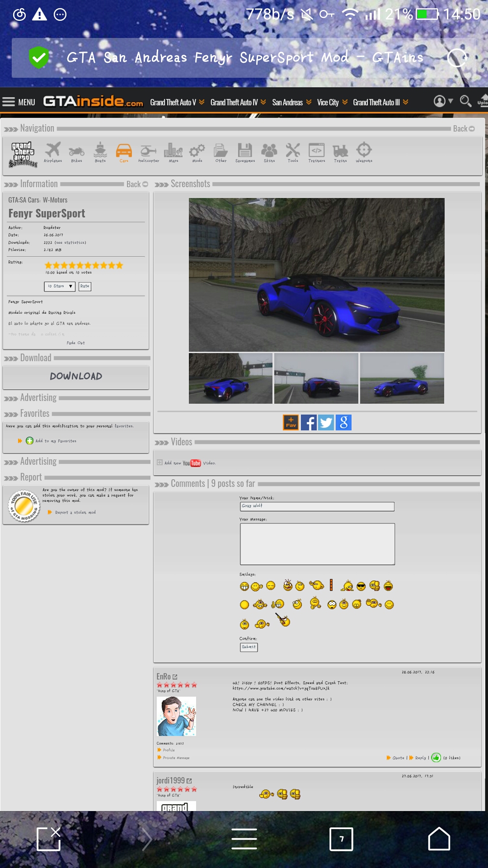
Task: Open the first small screenshot thumbnail
Action: pyautogui.click(x=230, y=378)
